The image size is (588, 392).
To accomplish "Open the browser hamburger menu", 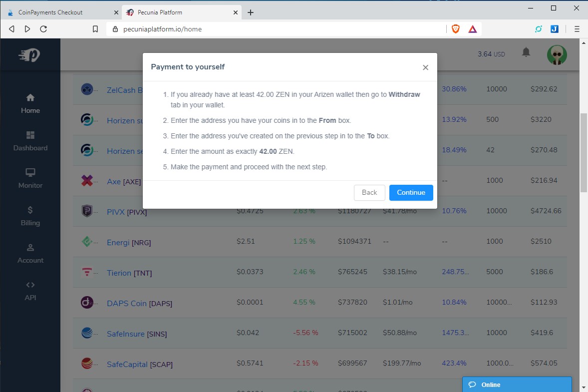I will (577, 29).
